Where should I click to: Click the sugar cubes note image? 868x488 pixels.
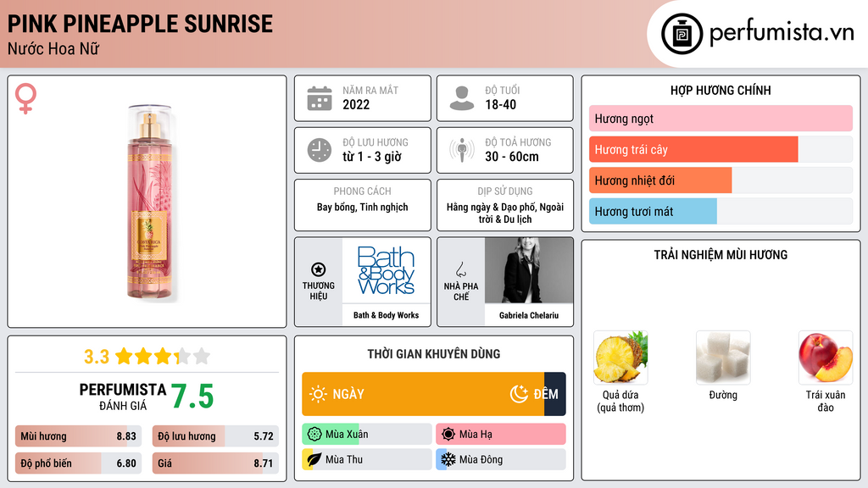pos(723,358)
